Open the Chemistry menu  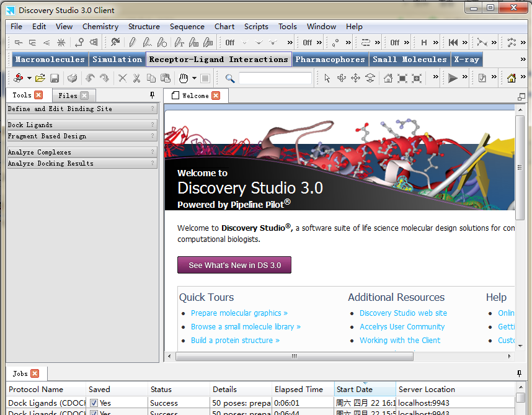coord(100,27)
